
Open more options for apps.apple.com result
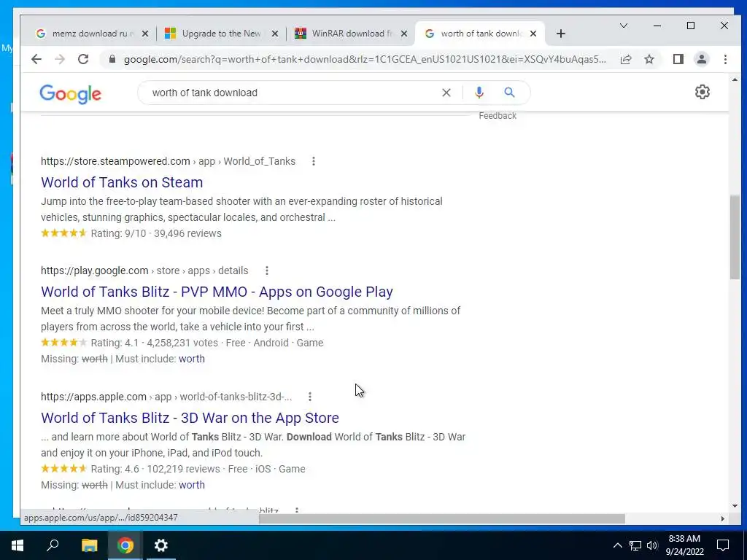point(310,397)
